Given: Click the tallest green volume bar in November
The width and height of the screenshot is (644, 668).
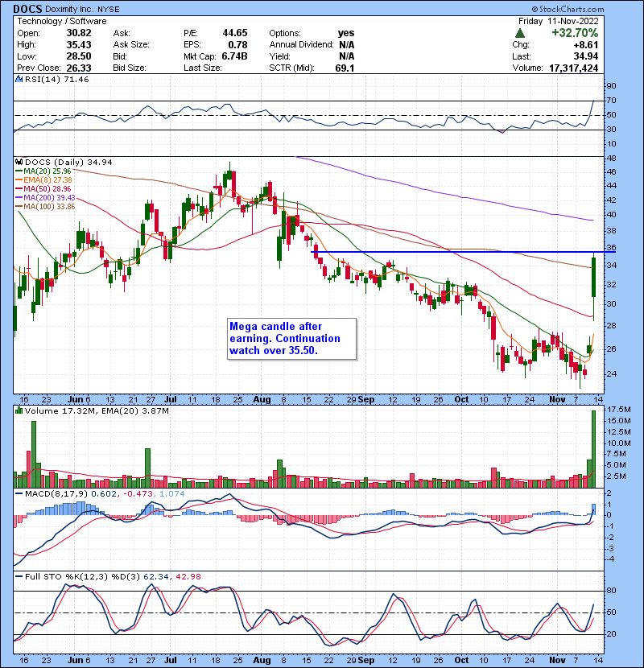Looking at the screenshot, I should [x=593, y=448].
